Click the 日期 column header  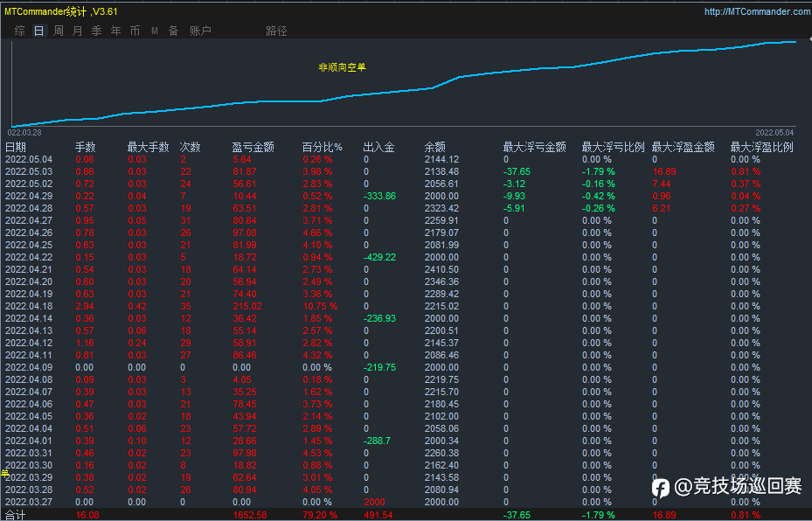tap(16, 147)
